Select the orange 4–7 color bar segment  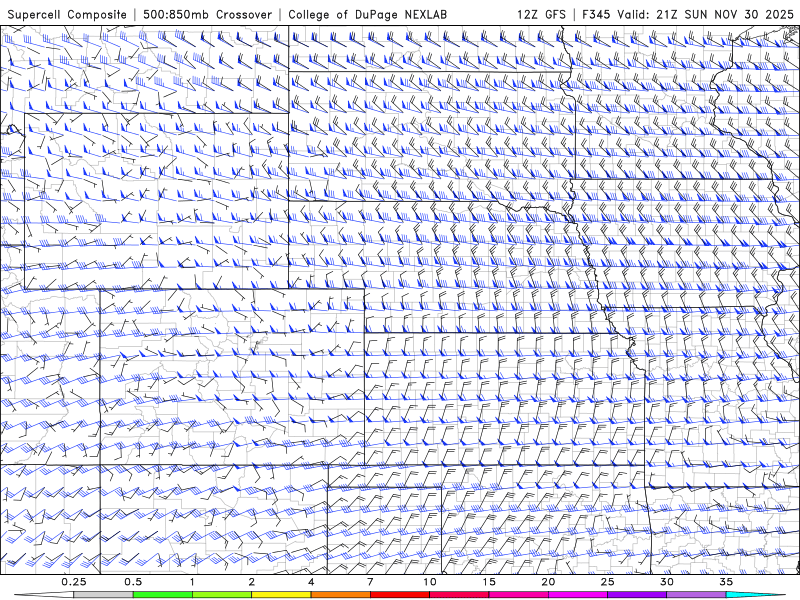pos(340,595)
